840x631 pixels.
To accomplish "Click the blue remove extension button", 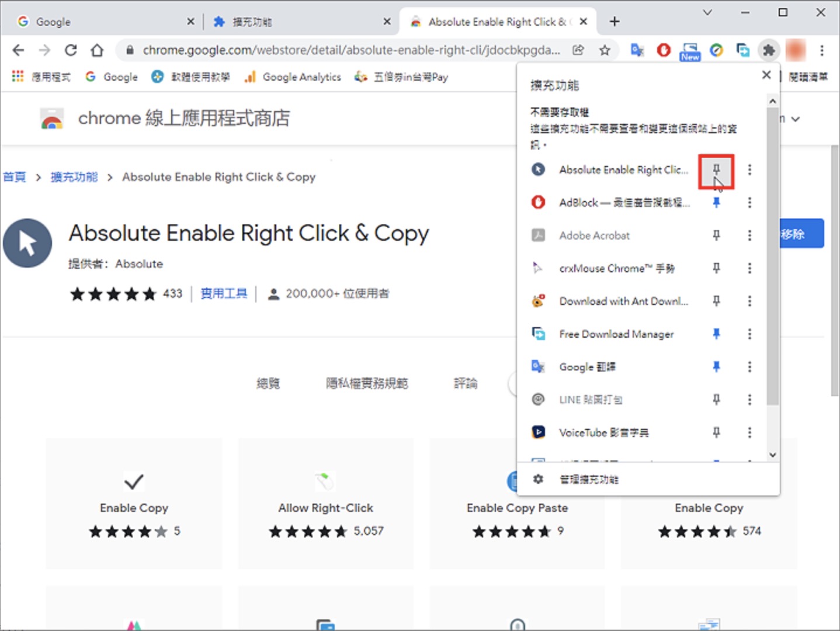I will tap(801, 234).
